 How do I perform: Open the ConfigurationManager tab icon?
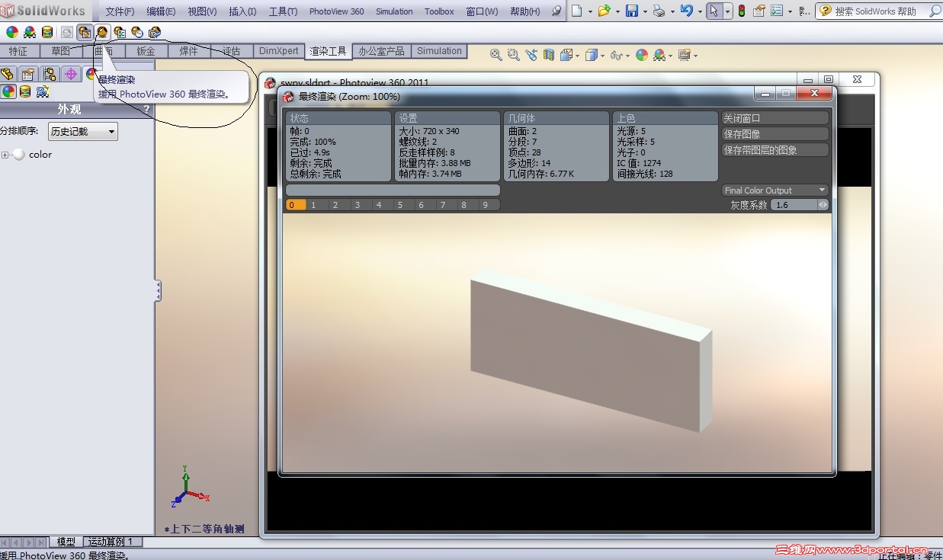[50, 74]
